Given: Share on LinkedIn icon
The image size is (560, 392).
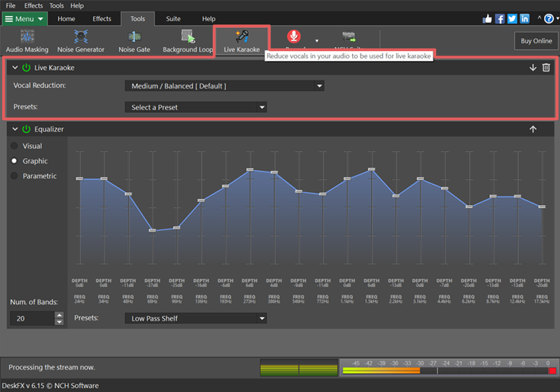Looking at the screenshot, I should 524,19.
